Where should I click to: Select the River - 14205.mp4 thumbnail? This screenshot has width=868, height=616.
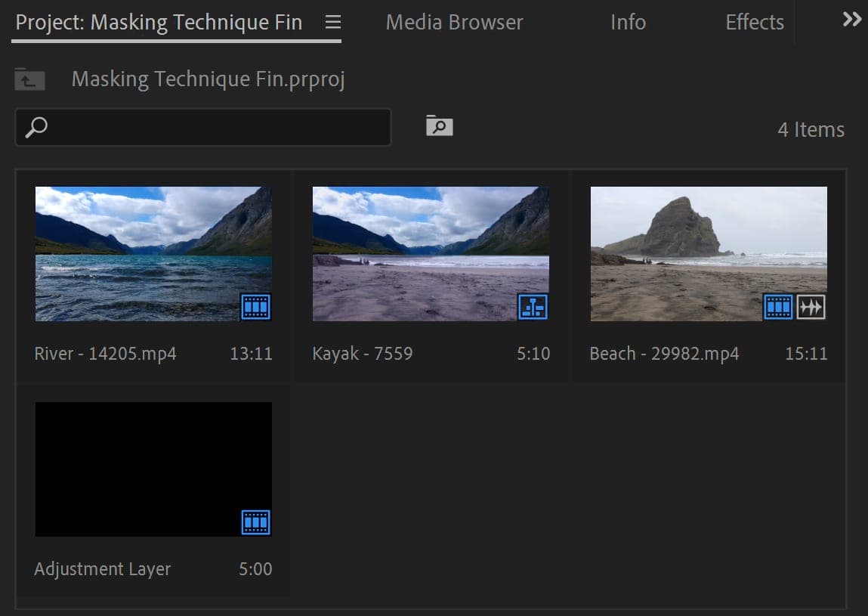click(153, 254)
